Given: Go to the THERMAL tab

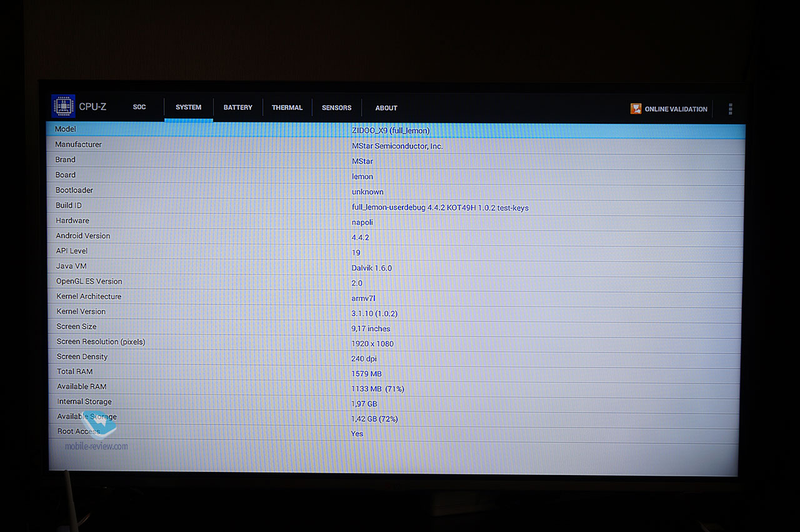Looking at the screenshot, I should (287, 108).
